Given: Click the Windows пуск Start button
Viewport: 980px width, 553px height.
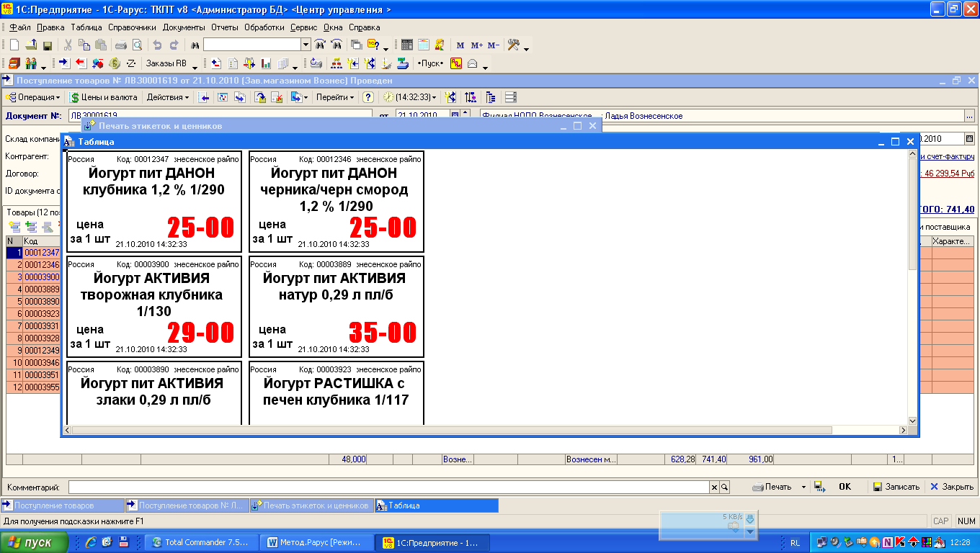Looking at the screenshot, I should [35, 542].
